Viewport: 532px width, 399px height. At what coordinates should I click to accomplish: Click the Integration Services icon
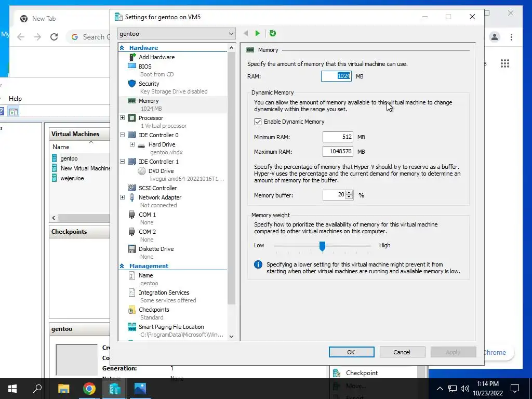click(132, 292)
